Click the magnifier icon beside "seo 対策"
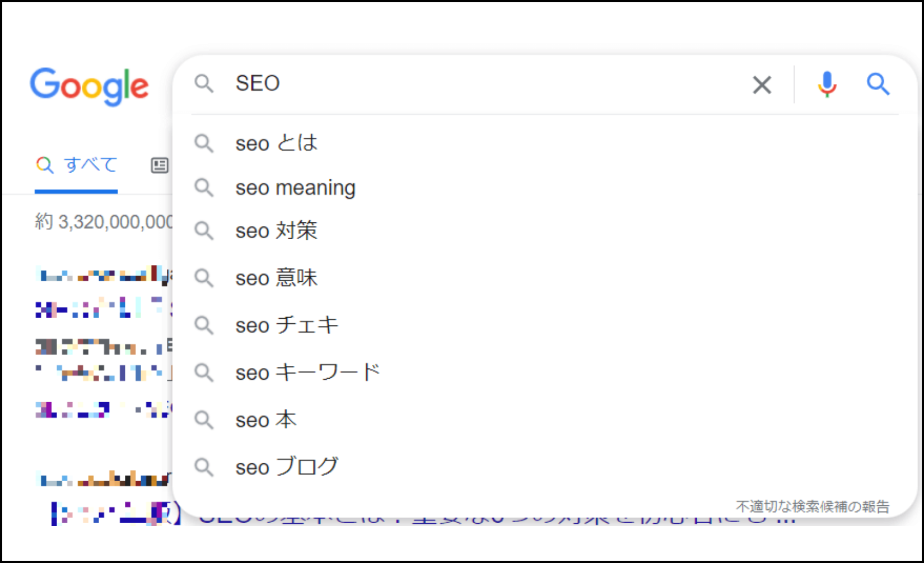Viewport: 924px width, 563px height. click(x=204, y=230)
